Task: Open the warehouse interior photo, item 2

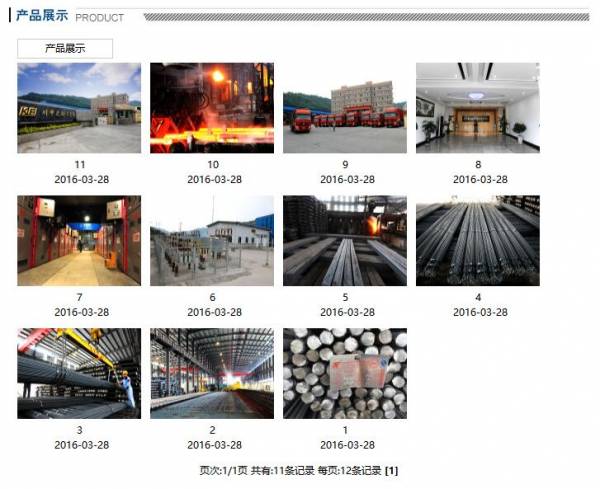Action: coord(212,373)
